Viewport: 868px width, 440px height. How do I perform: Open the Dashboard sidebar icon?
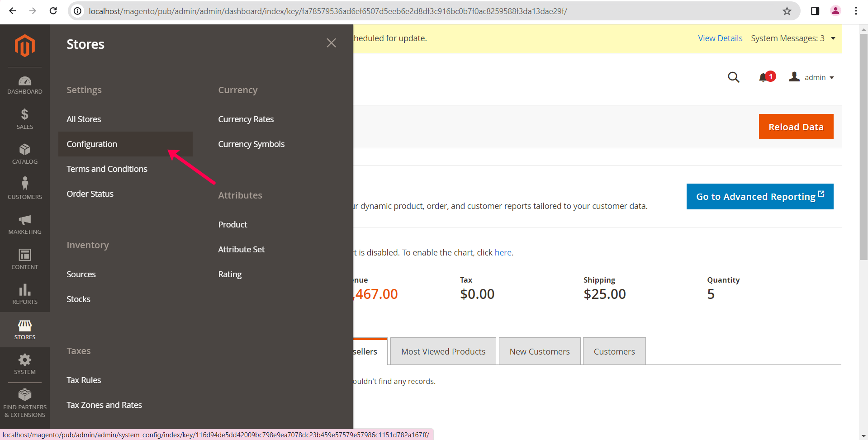pos(25,85)
